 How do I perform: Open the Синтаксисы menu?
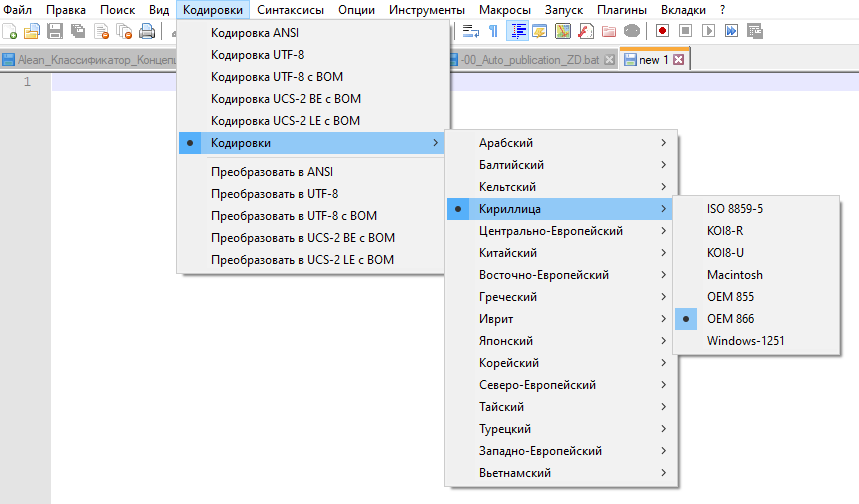coord(290,10)
